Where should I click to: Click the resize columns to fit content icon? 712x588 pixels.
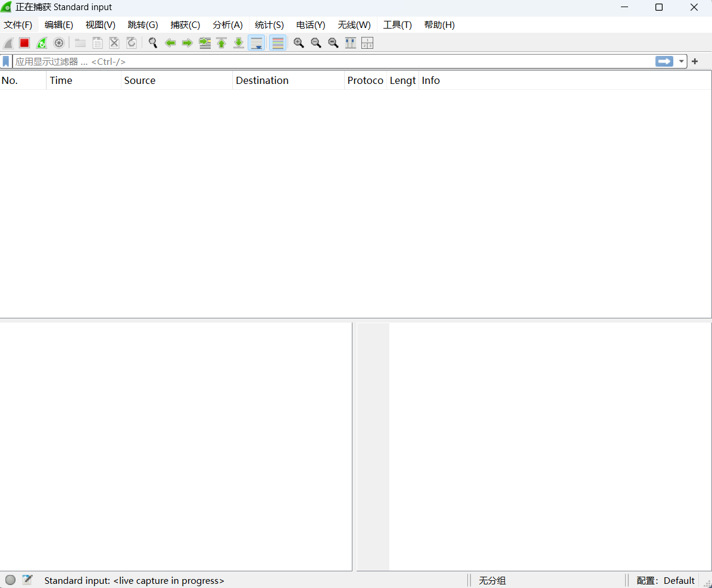(351, 43)
